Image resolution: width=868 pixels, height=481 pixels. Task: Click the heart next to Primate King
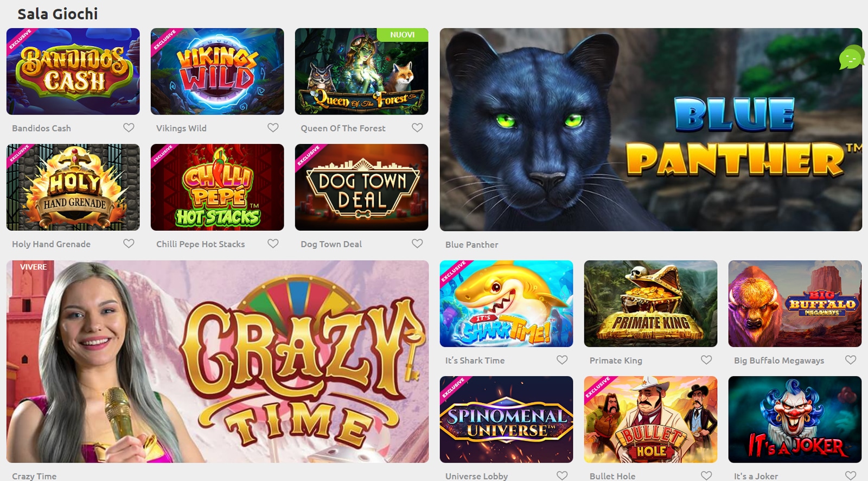706,359
